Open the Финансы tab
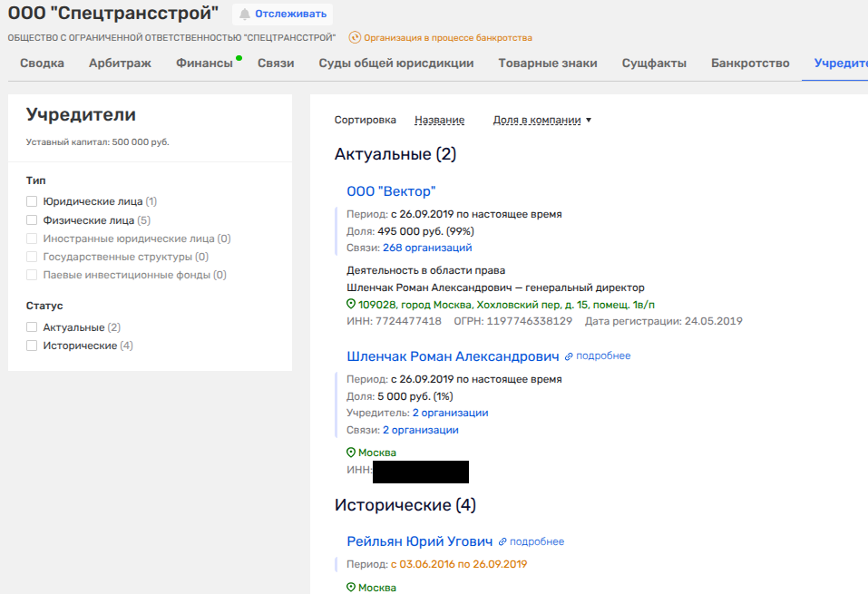Image resolution: width=868 pixels, height=594 pixels. (204, 63)
